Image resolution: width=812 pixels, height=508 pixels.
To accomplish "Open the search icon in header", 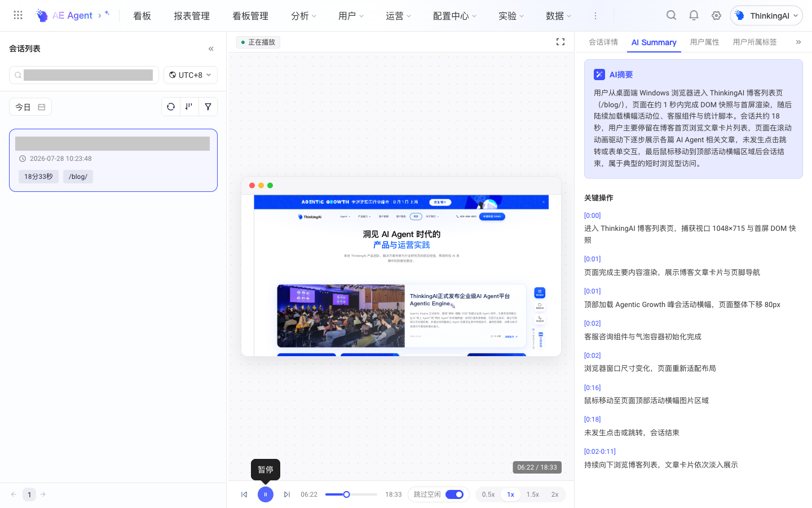I will (x=671, y=15).
